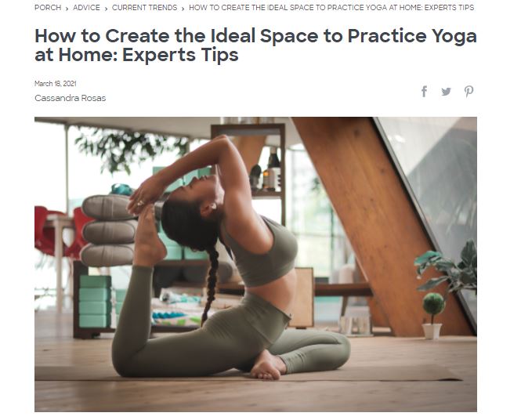Go to the ADVICE breadcrumb section

tap(86, 8)
